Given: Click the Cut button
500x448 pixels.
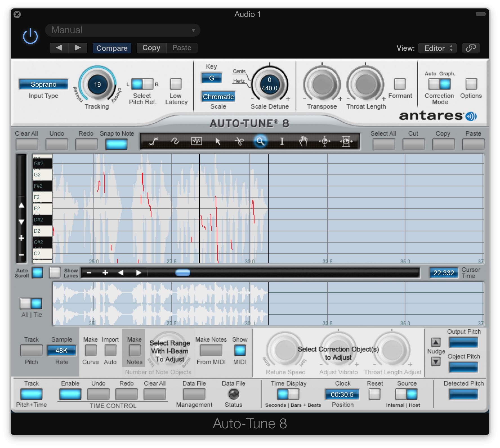Looking at the screenshot, I should click(x=414, y=145).
